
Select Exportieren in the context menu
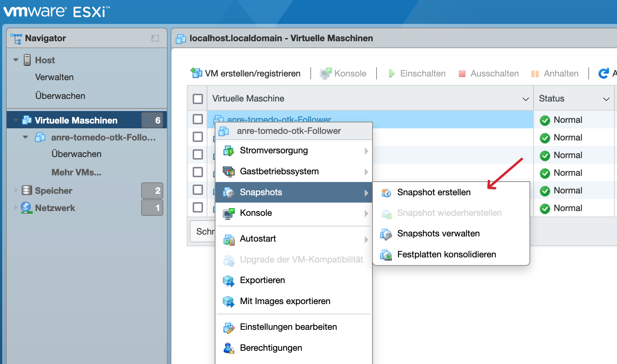pos(294,280)
